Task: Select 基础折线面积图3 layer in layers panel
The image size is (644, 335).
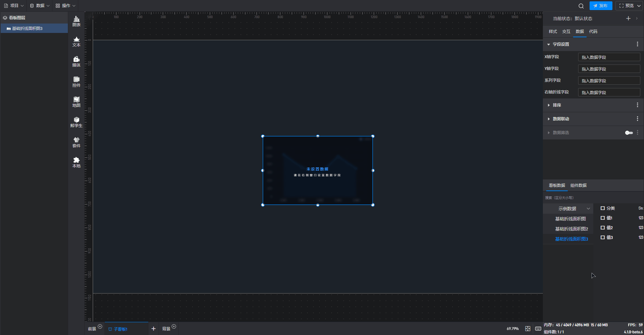Action: pyautogui.click(x=34, y=29)
